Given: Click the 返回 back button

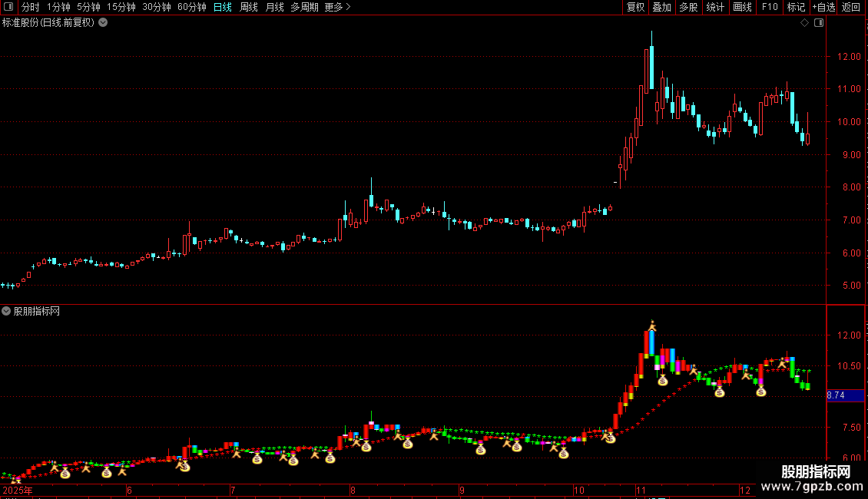Looking at the screenshot, I should click(x=851, y=7).
